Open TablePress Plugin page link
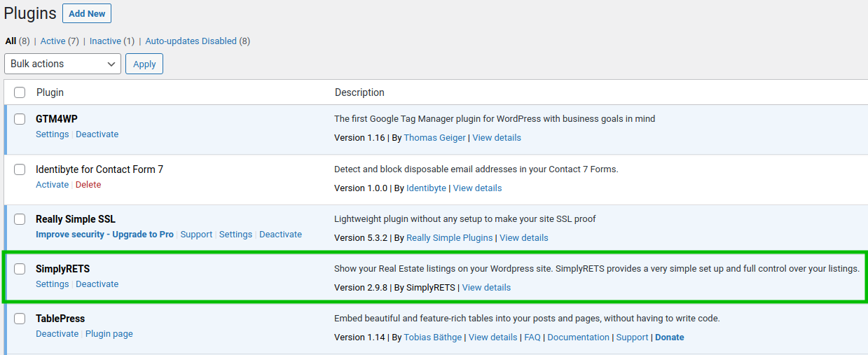Screen dimensions: 868x355 (109, 334)
